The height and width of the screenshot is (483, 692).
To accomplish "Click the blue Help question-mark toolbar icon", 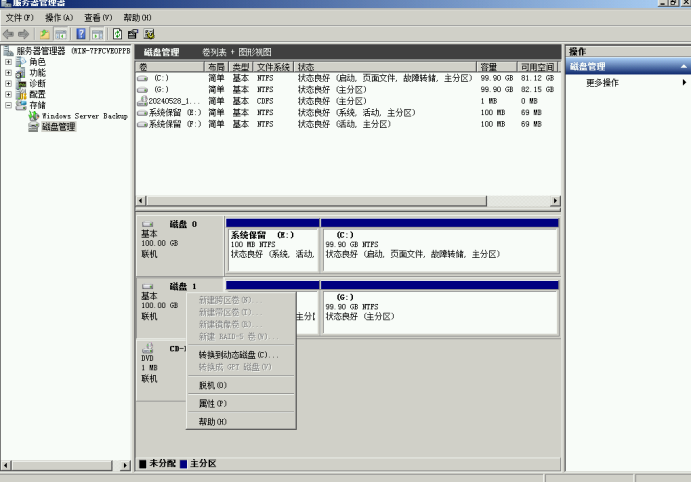I will coord(80,34).
